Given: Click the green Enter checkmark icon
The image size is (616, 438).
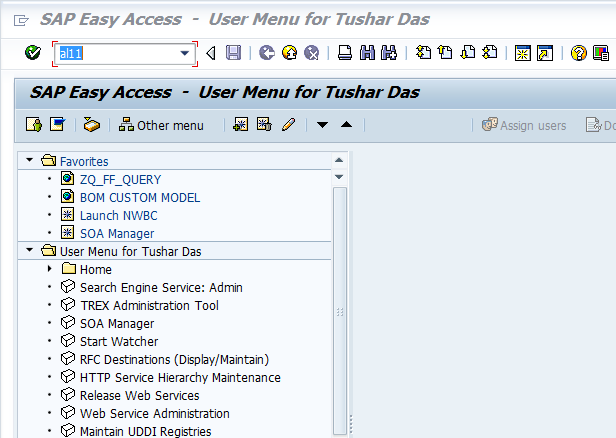Looking at the screenshot, I should point(33,53).
